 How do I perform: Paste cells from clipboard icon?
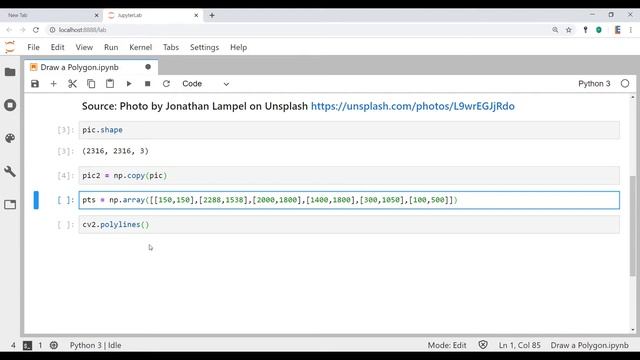click(110, 84)
